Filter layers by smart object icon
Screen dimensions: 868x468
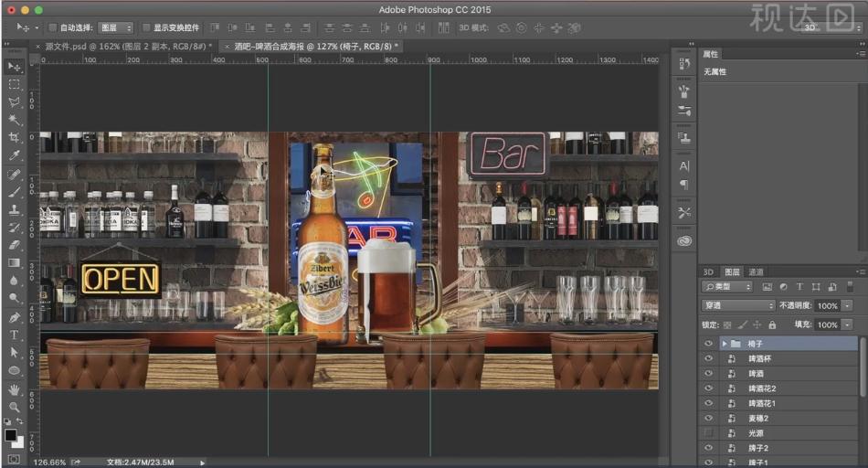pyautogui.click(x=832, y=287)
